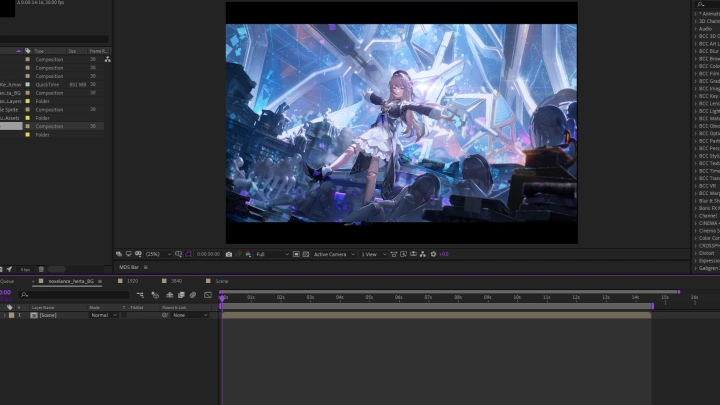Toggle mask and shape path visibility icon
Viewport: 720px width, 405px height.
[138, 254]
